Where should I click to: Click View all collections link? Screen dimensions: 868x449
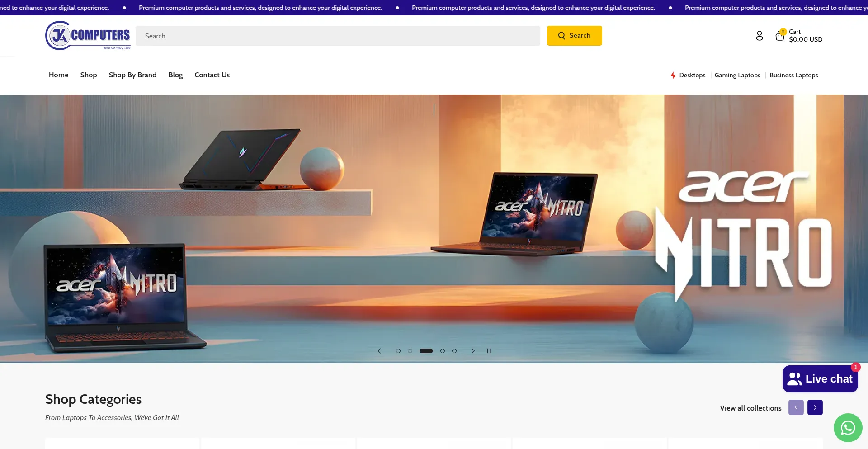click(x=750, y=408)
